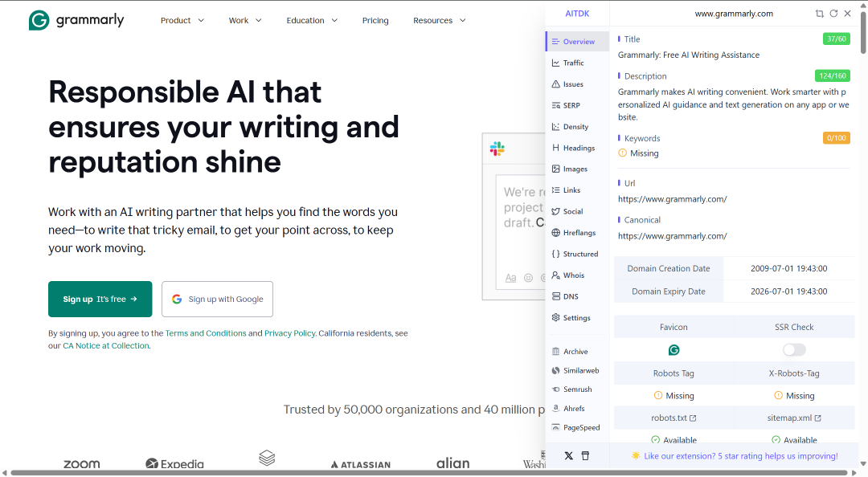Click the Archive building icon
868x477 pixels.
tap(556, 352)
